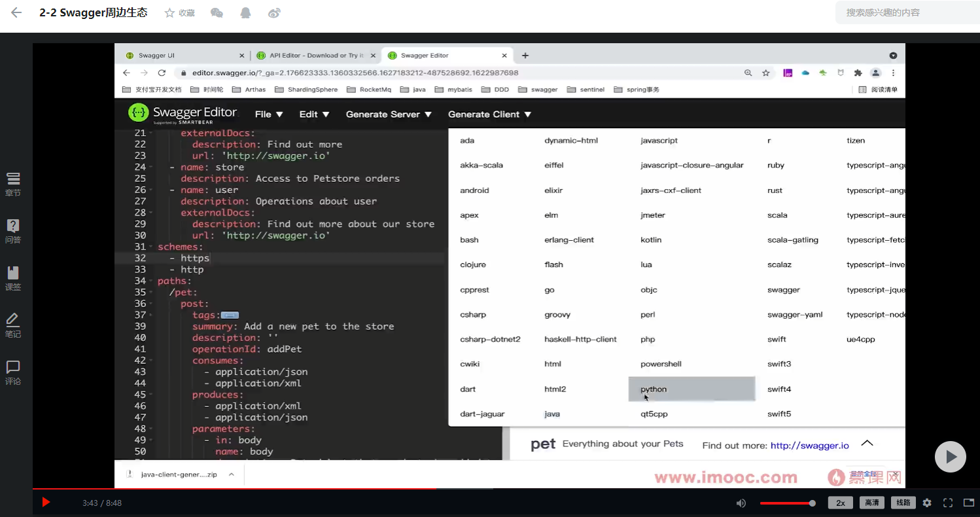Image resolution: width=980 pixels, height=517 pixels.
Task: Close the Swagger UI browser tab
Action: click(242, 56)
